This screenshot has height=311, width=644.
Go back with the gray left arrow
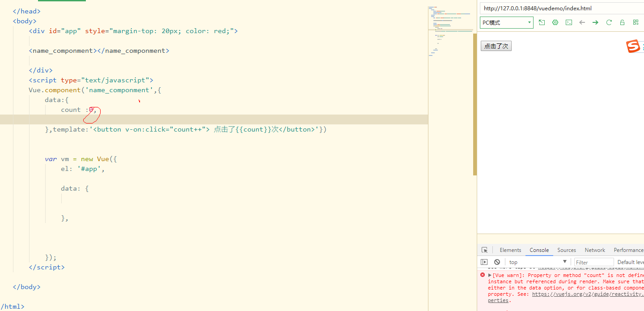click(582, 22)
